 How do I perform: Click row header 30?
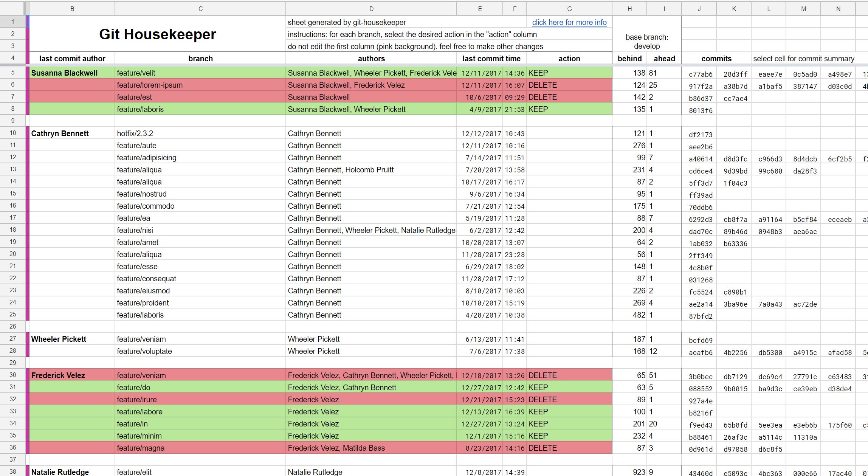13,375
